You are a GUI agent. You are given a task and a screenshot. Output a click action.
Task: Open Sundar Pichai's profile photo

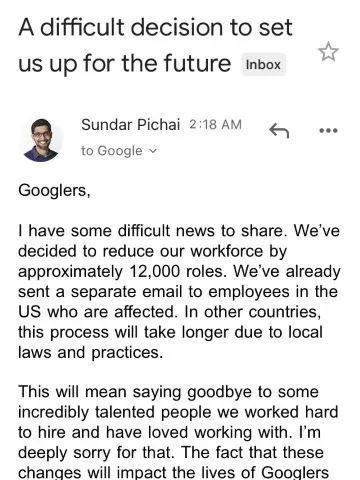pyautogui.click(x=42, y=140)
